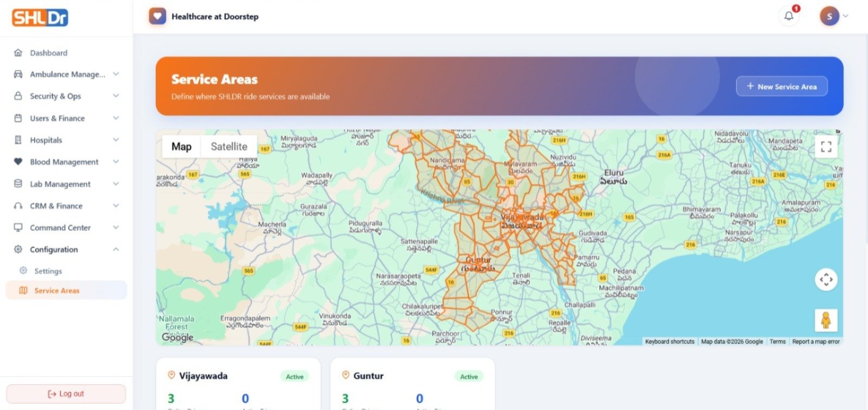Expand Hospitals section chevron
This screenshot has height=410, width=868.
(116, 140)
